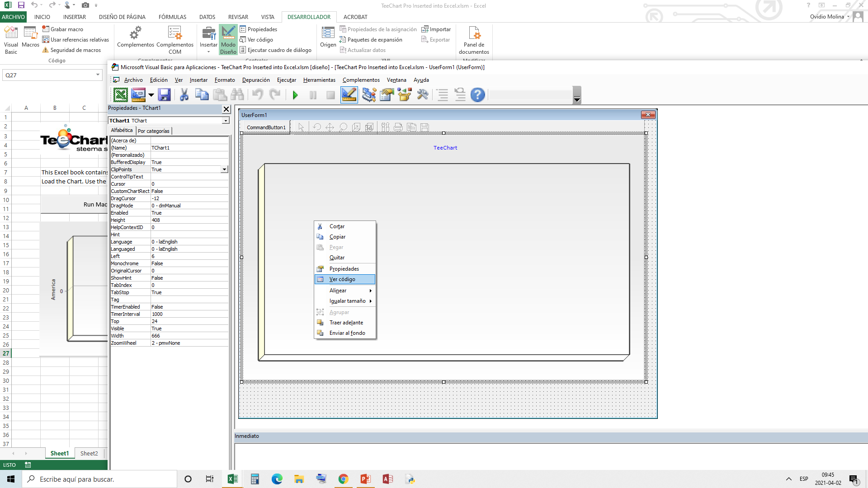Open the VBA toolbar options arrow
The image size is (868, 488).
577,99
